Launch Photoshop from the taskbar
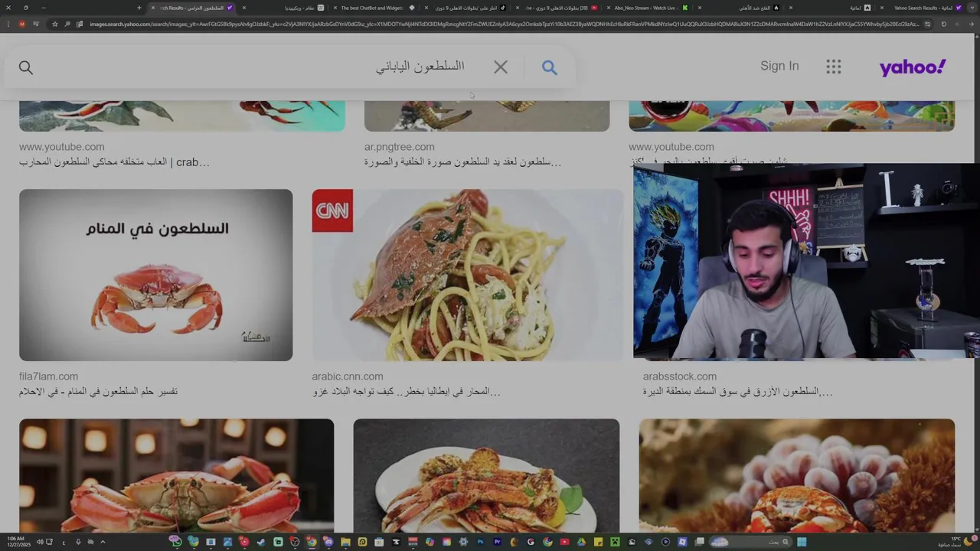The height and width of the screenshot is (551, 980). pyautogui.click(x=480, y=542)
